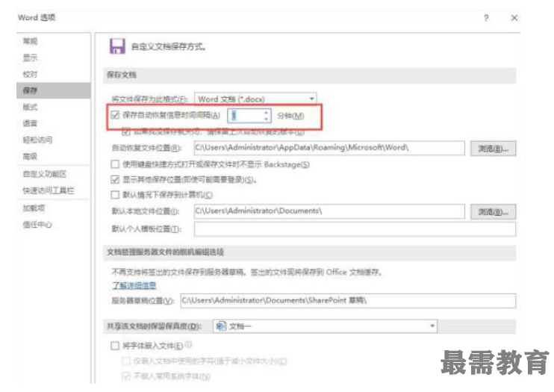554x392 pixels.
Task: Open the 校对 category
Action: click(30, 74)
